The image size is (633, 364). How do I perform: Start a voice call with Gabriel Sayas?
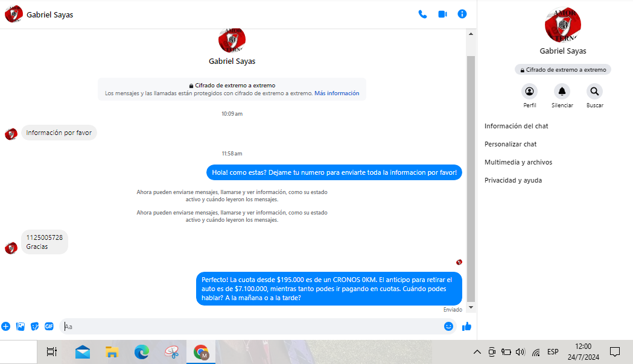click(422, 14)
